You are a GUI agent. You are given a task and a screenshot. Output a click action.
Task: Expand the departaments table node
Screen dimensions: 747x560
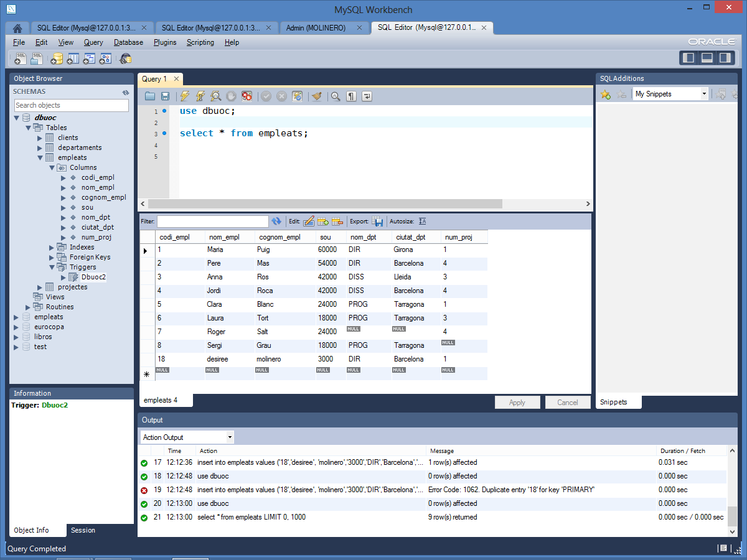[x=40, y=147]
